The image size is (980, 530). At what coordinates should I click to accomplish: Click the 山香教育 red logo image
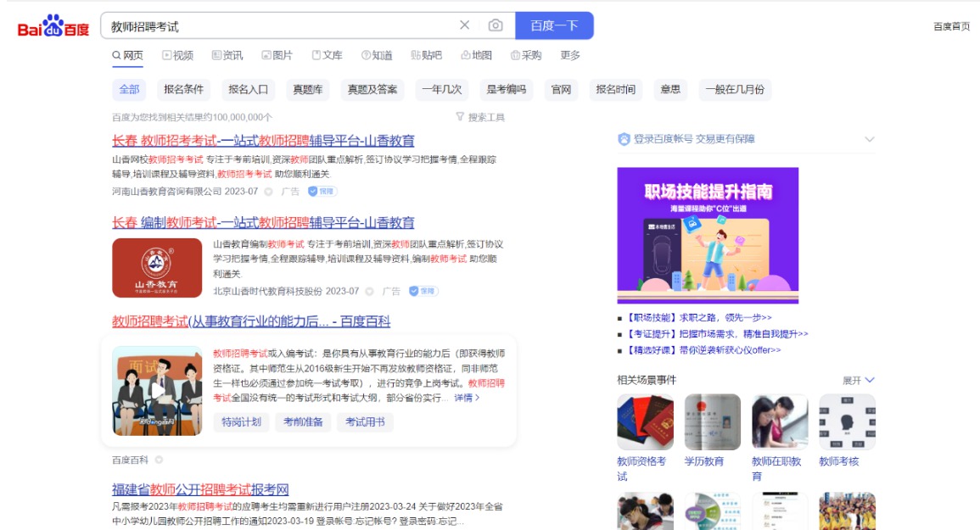pos(157,268)
